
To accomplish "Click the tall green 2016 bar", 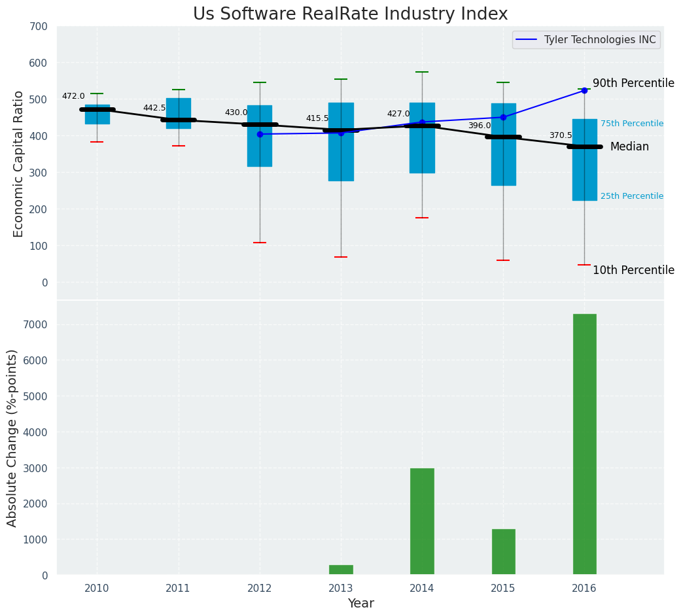I will (584, 445).
